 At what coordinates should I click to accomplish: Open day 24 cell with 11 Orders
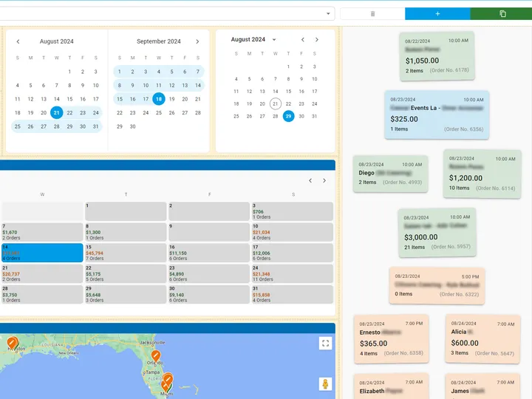(293, 273)
